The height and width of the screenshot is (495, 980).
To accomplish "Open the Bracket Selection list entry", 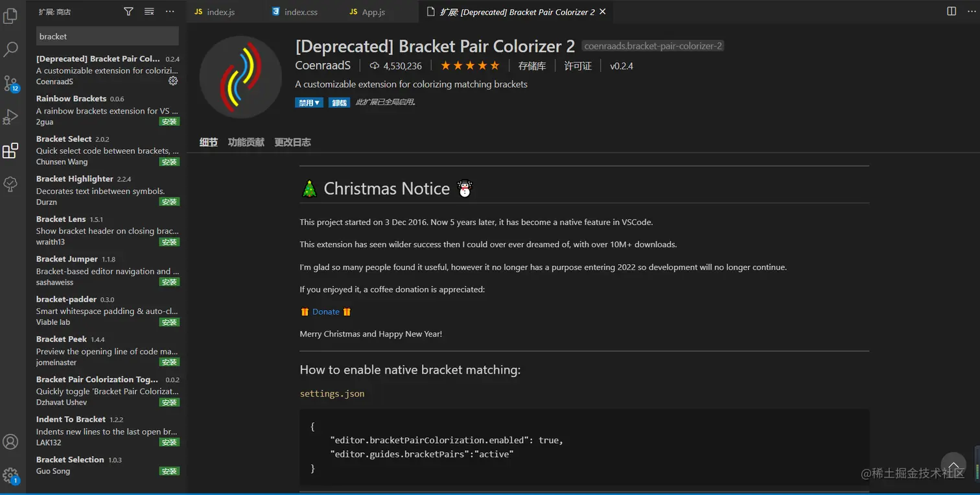I will [108, 465].
